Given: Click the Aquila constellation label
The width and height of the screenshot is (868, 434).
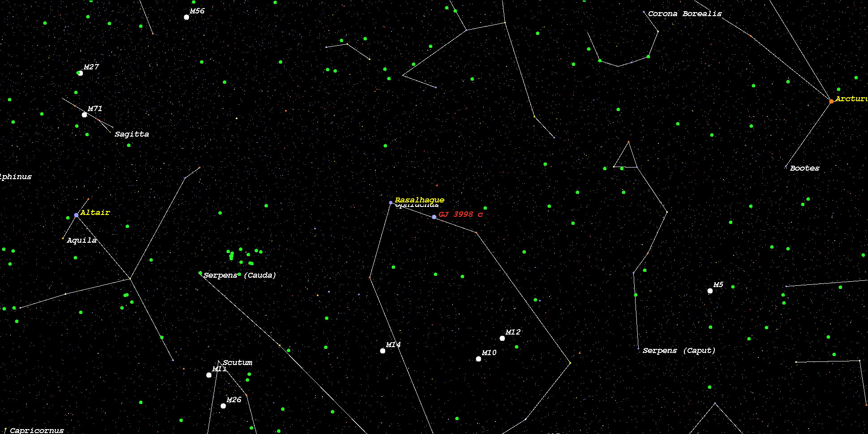Looking at the screenshot, I should click(x=82, y=241).
